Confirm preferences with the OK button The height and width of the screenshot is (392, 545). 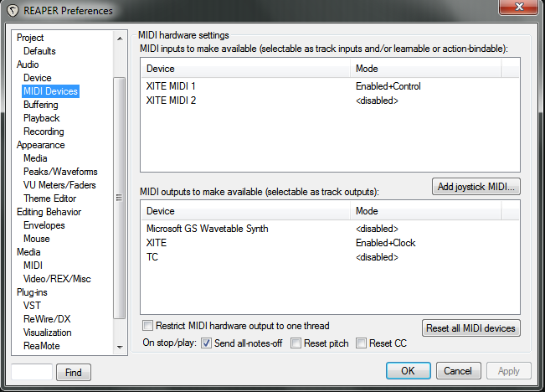coord(408,371)
